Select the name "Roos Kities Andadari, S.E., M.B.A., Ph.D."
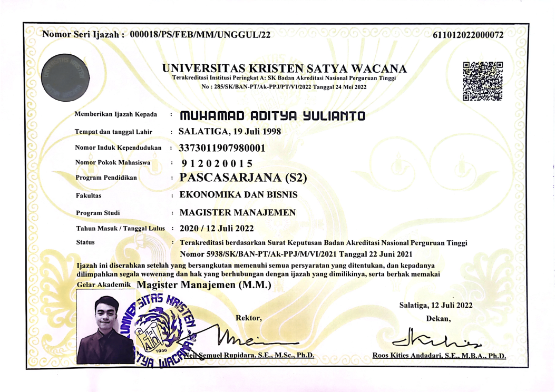The width and height of the screenshot is (555, 392). coord(439,356)
